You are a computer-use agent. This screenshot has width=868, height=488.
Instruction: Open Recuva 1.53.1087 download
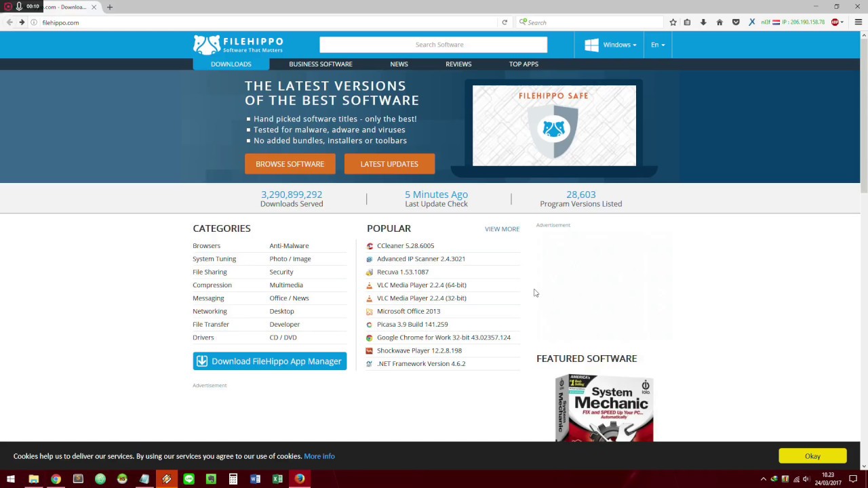point(403,272)
